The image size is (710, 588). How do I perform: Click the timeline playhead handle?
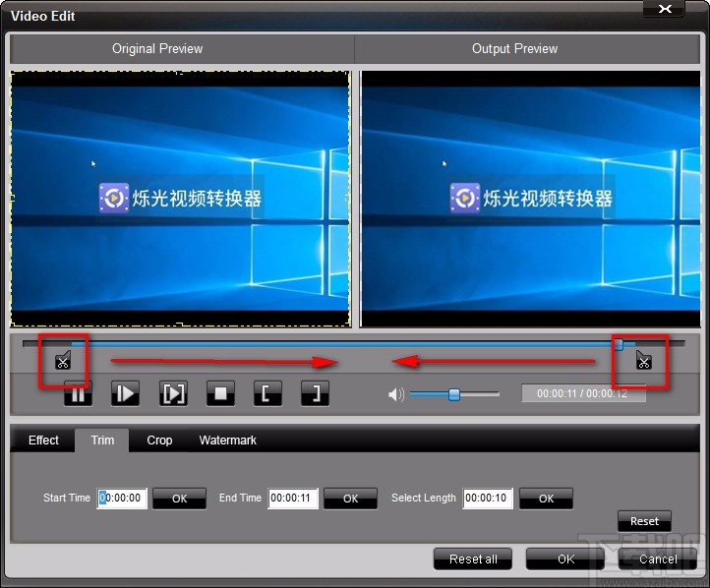(x=619, y=345)
